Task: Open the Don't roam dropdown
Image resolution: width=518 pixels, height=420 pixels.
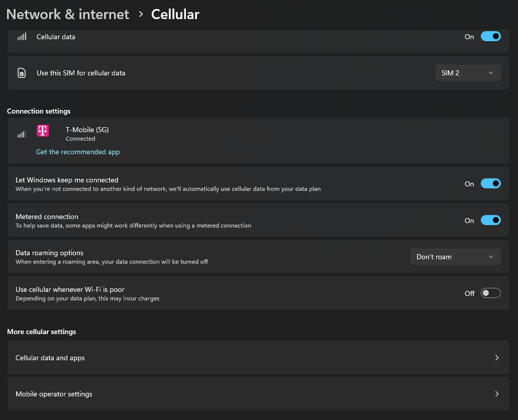Action: (x=455, y=257)
